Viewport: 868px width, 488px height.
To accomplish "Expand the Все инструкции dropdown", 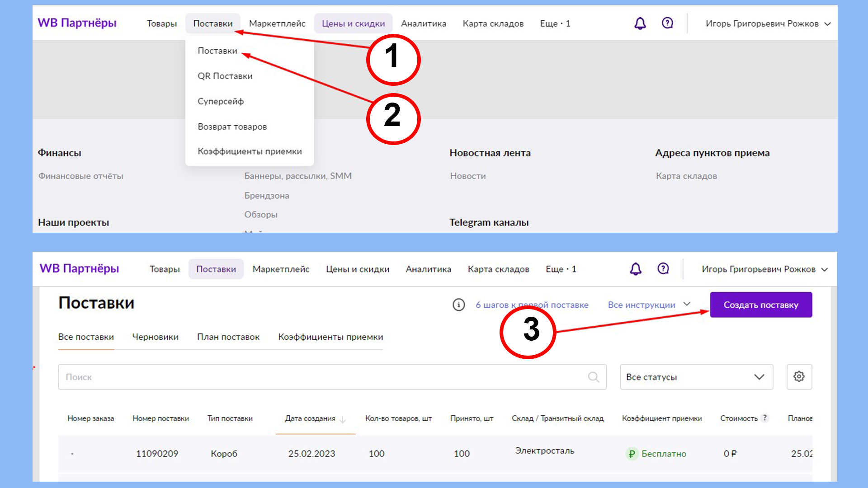I will [649, 305].
